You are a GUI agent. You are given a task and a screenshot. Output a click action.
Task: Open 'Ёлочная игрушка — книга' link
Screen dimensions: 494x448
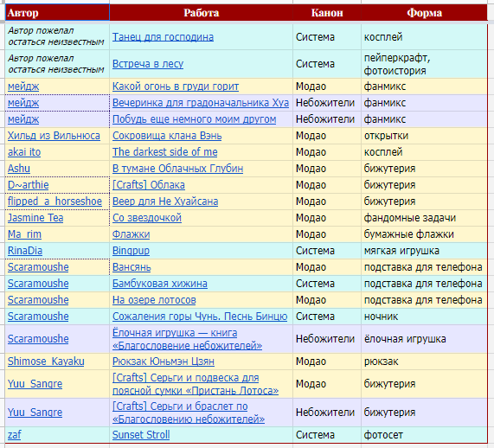click(x=187, y=339)
